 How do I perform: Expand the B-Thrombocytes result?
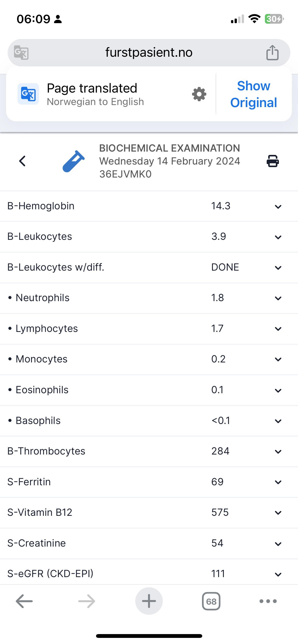pyautogui.click(x=278, y=451)
